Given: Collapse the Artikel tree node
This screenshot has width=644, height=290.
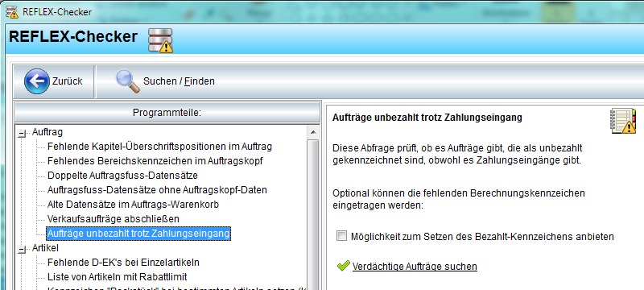Looking at the screenshot, I should pos(22,250).
